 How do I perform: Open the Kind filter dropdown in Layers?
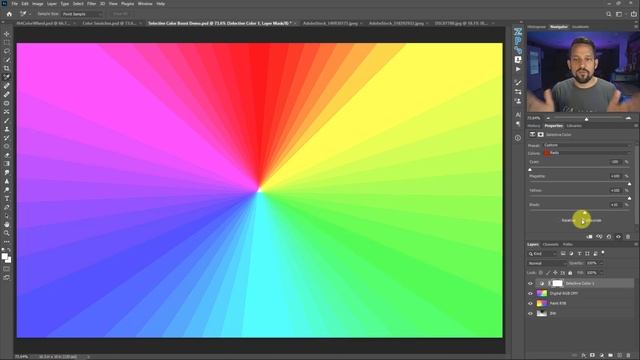(542, 253)
